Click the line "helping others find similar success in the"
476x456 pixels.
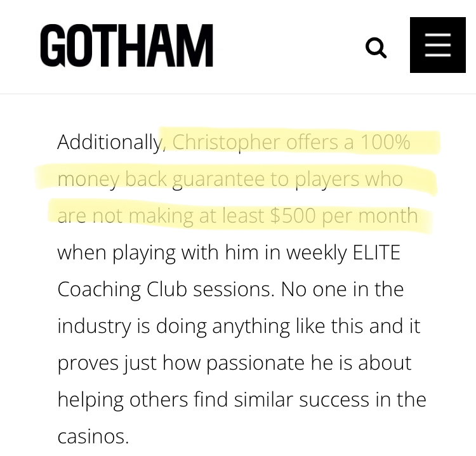pos(242,400)
